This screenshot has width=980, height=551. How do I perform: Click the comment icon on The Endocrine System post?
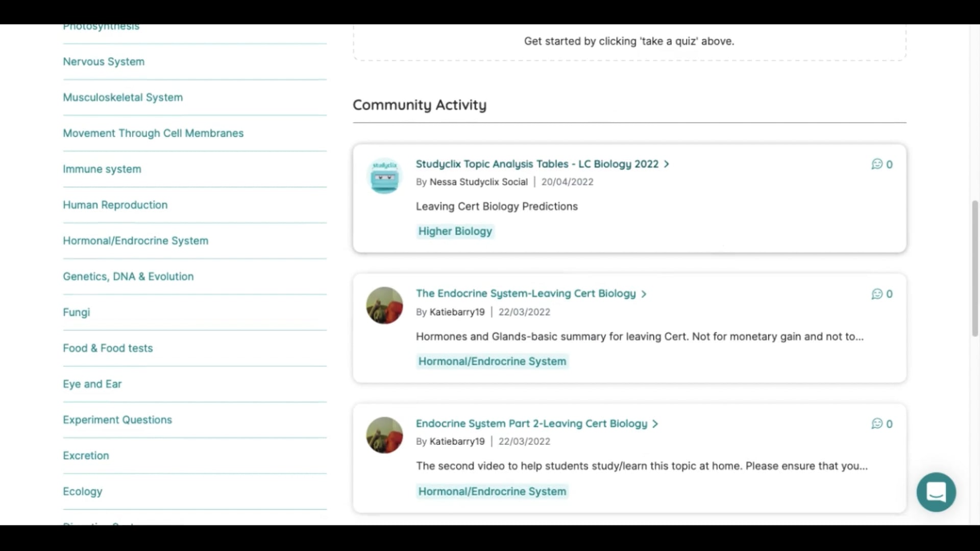click(877, 294)
